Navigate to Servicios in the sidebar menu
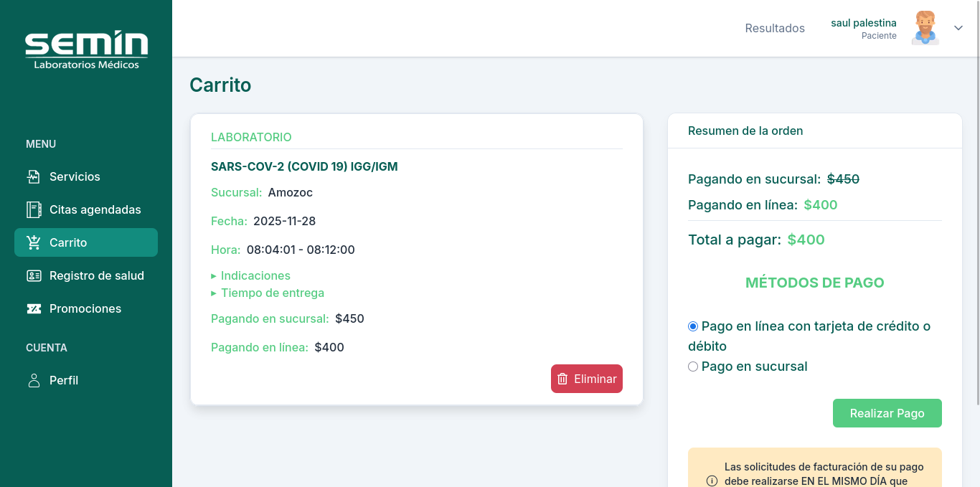 pos(75,176)
